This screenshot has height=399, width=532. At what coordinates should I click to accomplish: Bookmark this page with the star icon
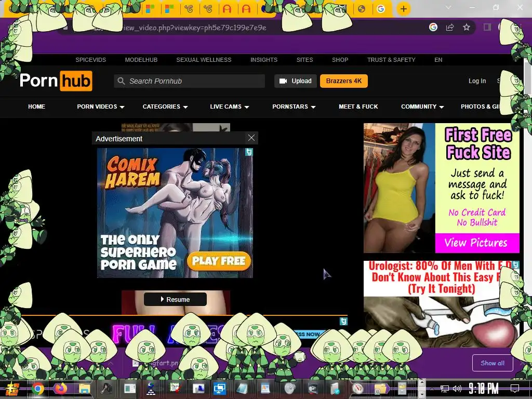click(467, 27)
